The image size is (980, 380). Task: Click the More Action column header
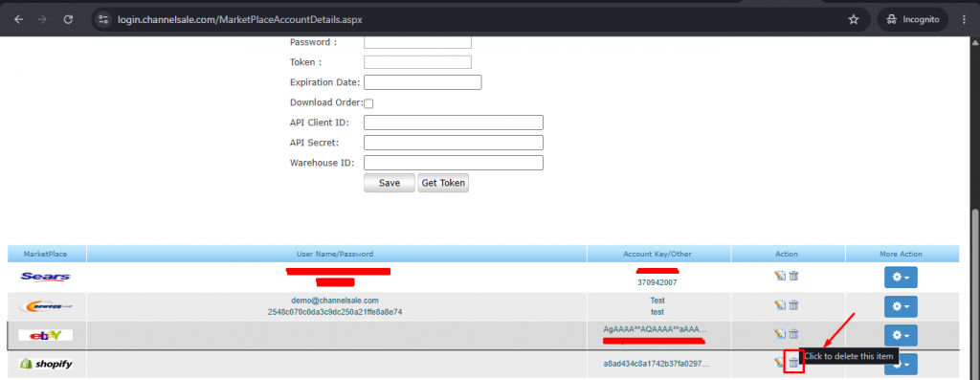coord(901,254)
